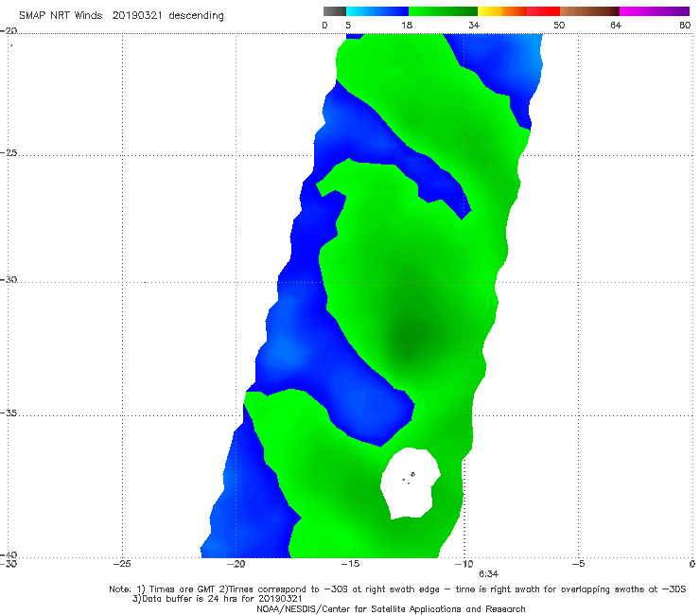
Task: Click the color bar label '80'
Action: point(685,26)
